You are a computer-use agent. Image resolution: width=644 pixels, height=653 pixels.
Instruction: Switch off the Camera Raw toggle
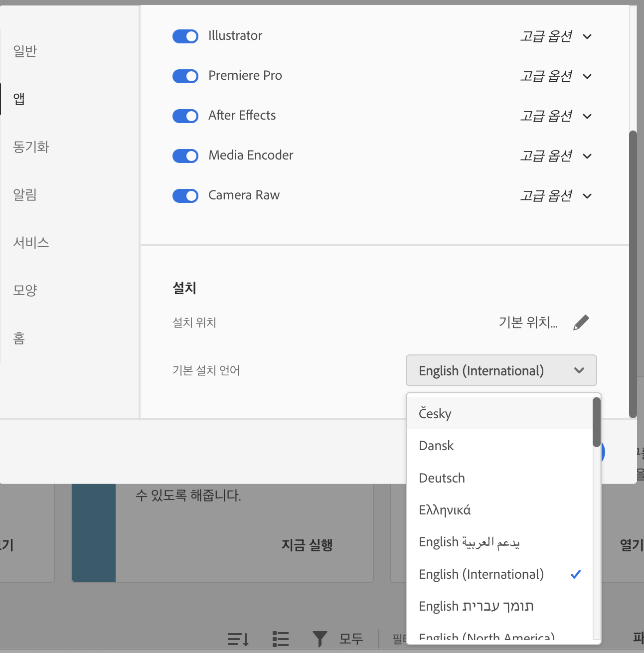[x=185, y=195]
